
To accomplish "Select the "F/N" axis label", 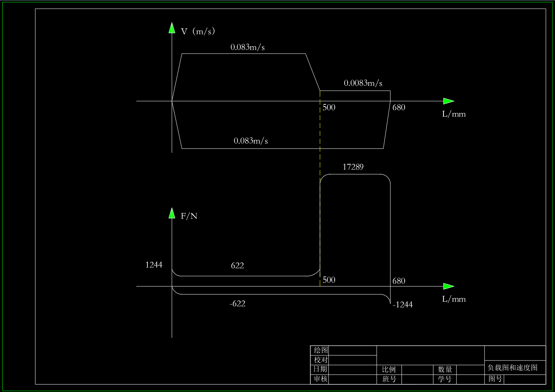I will [x=189, y=216].
